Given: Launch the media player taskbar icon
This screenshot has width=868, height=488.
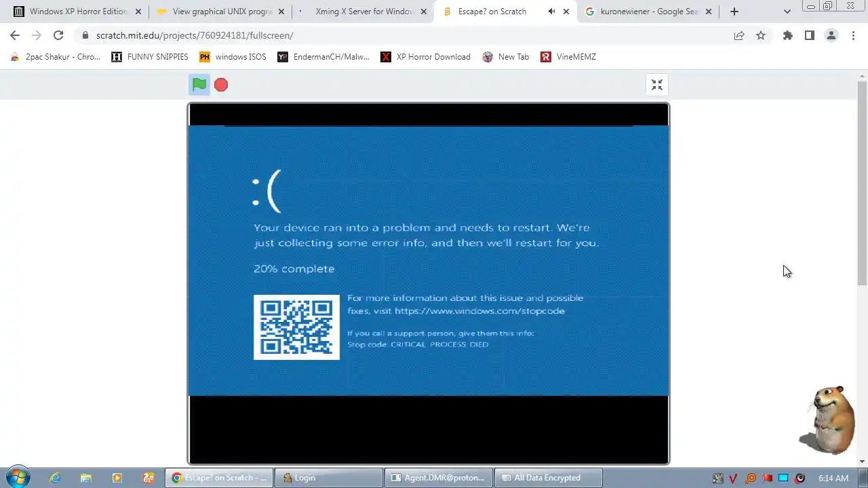Looking at the screenshot, I should 117,478.
